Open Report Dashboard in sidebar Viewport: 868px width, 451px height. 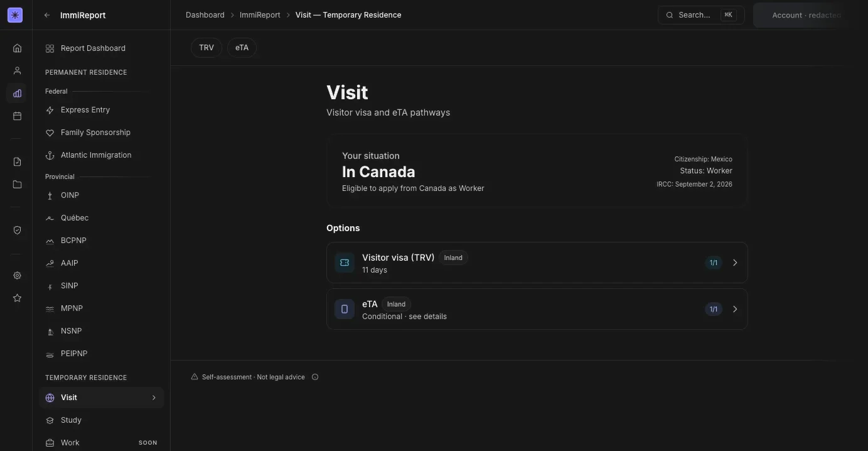[x=101, y=48]
